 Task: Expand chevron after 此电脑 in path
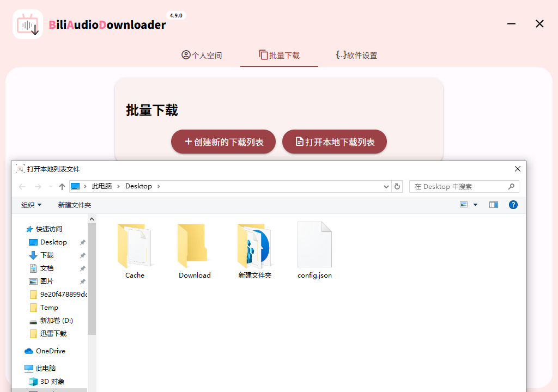coord(118,186)
